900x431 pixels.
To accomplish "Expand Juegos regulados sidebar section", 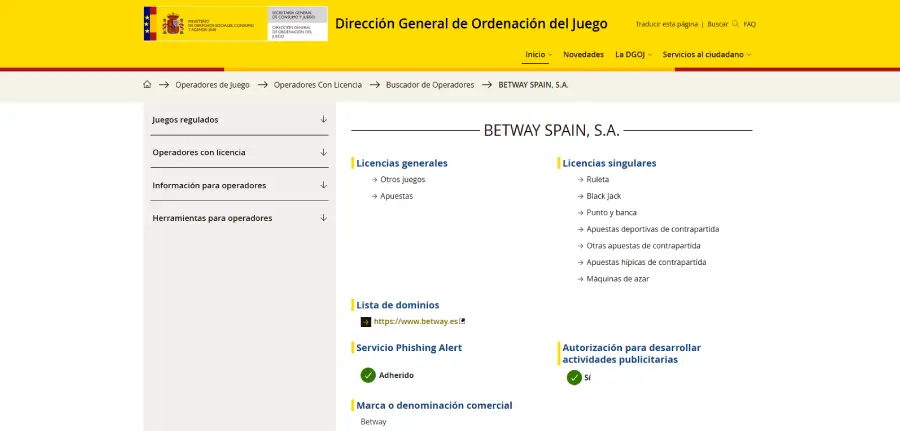I will [239, 119].
